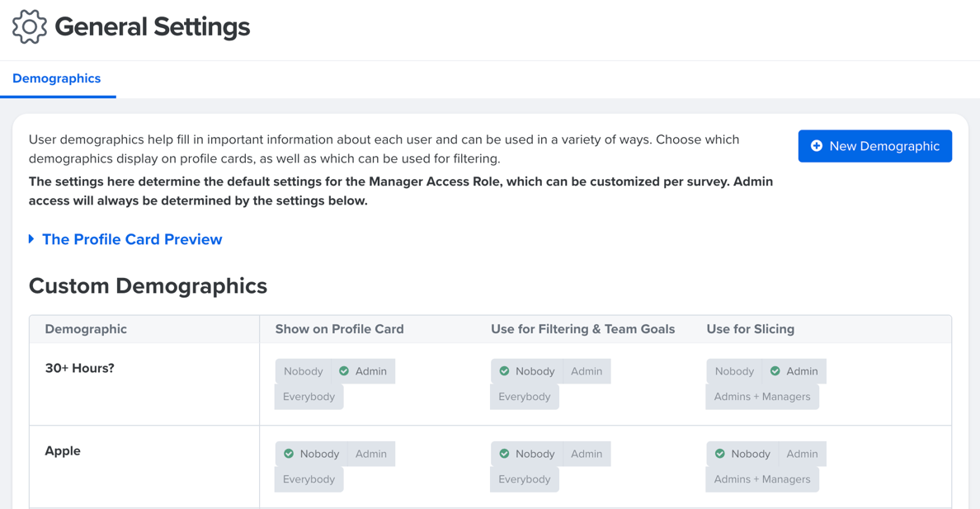
Task: Set 30+ Hours? Profile Card to Nobody
Action: tap(303, 370)
